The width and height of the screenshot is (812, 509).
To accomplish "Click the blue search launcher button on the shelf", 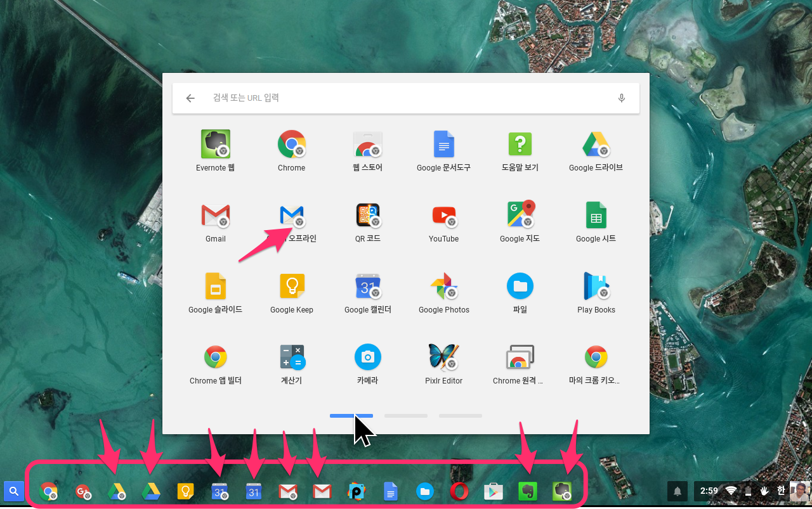I will [x=14, y=491].
